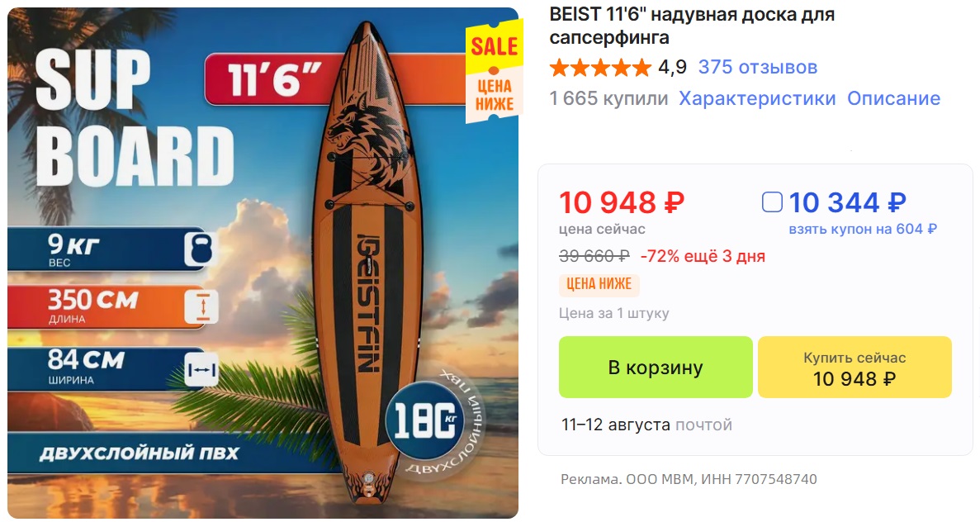This screenshot has width=980, height=522.
Task: Click the orange star rating icons
Action: pyautogui.click(x=600, y=68)
